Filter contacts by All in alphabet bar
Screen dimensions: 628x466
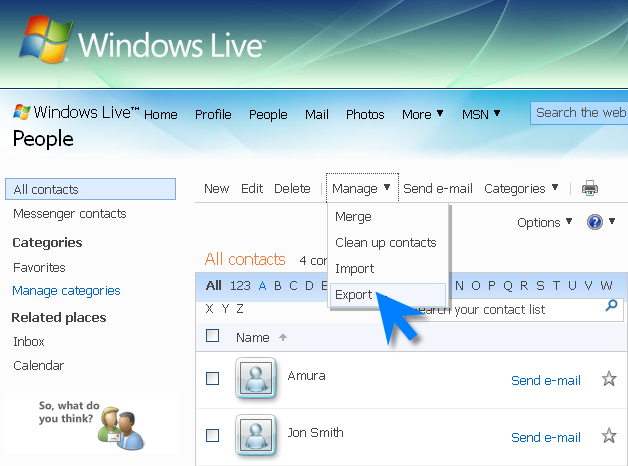point(213,285)
